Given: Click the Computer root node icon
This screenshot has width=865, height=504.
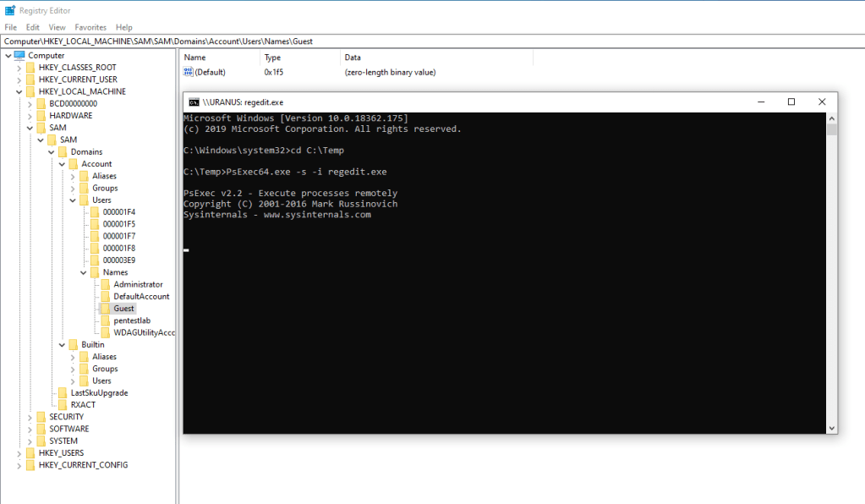Looking at the screenshot, I should pos(19,56).
